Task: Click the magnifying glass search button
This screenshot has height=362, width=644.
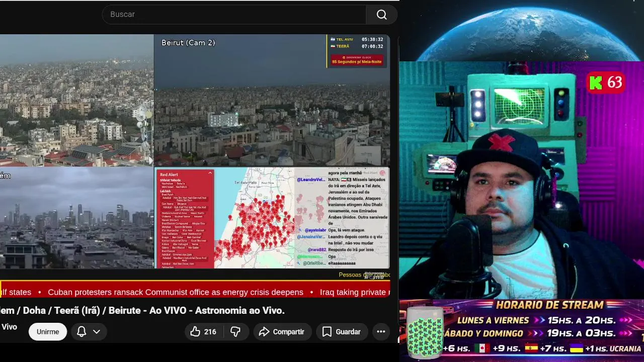Action: [382, 15]
